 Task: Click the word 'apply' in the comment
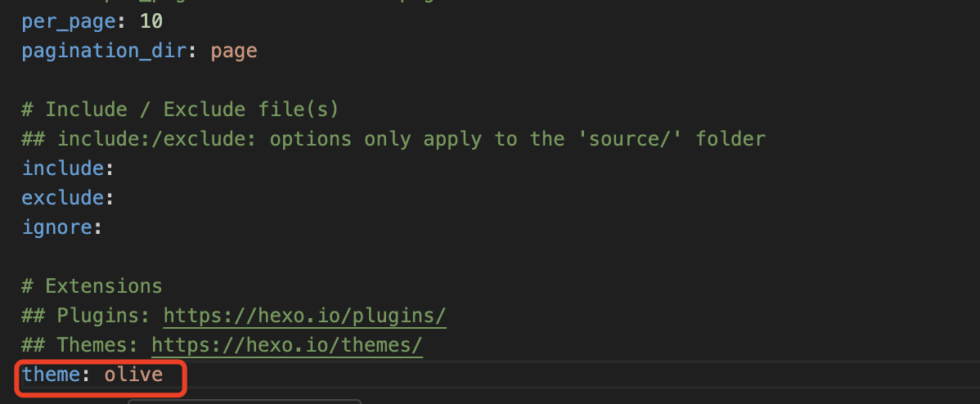pos(452,139)
